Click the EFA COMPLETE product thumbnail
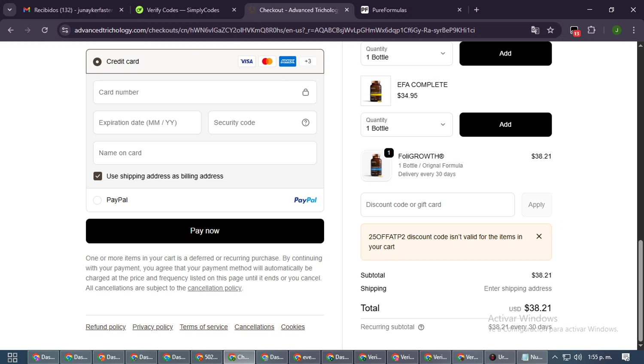The image size is (644, 364). click(x=376, y=91)
